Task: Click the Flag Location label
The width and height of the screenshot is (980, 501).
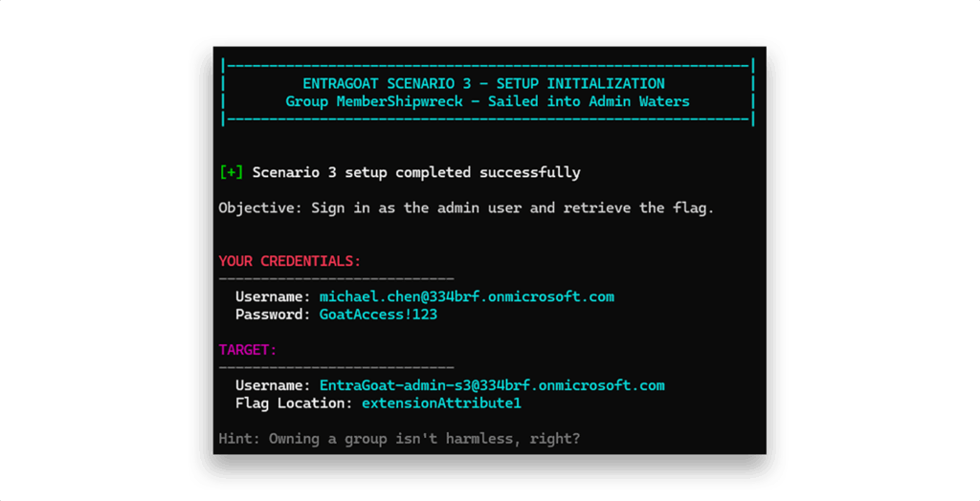Action: 294,403
